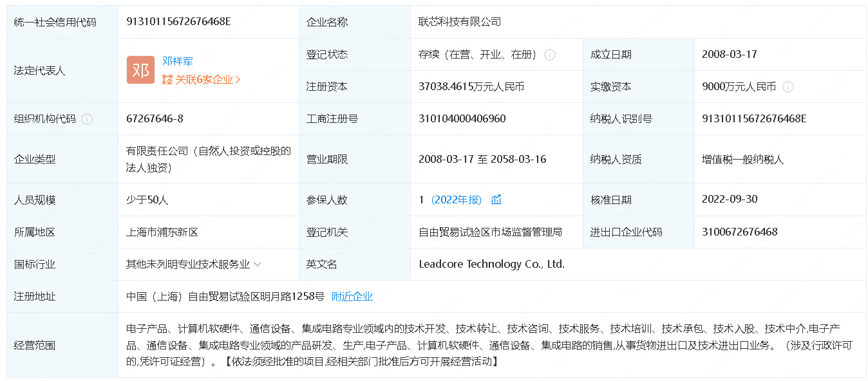Screen dimensions: 868x381
Task: Click the info icon next to 9000万元人民币
Action: pyautogui.click(x=788, y=87)
